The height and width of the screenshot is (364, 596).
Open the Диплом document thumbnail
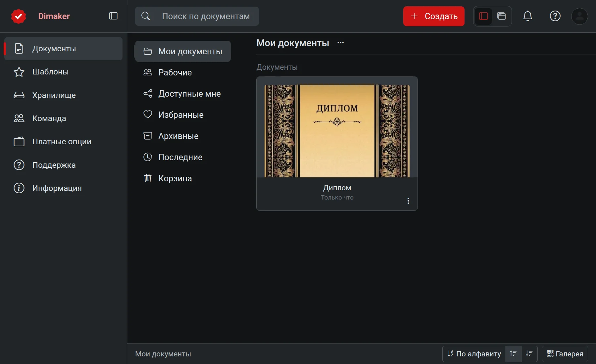click(x=337, y=131)
